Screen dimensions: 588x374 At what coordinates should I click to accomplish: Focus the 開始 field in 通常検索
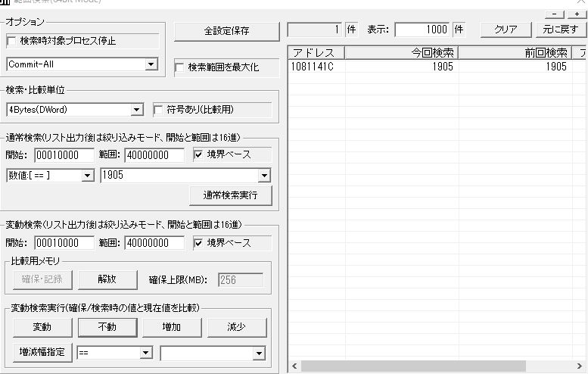tap(64, 155)
